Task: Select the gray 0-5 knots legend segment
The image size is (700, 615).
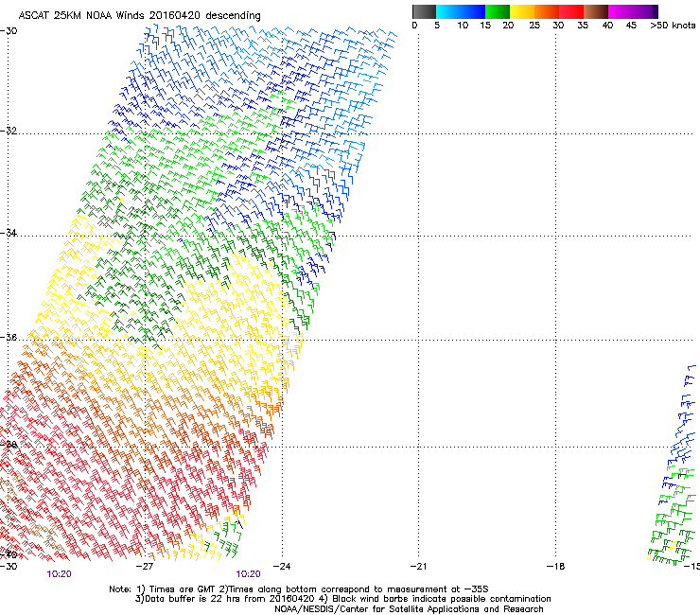Action: click(x=424, y=11)
